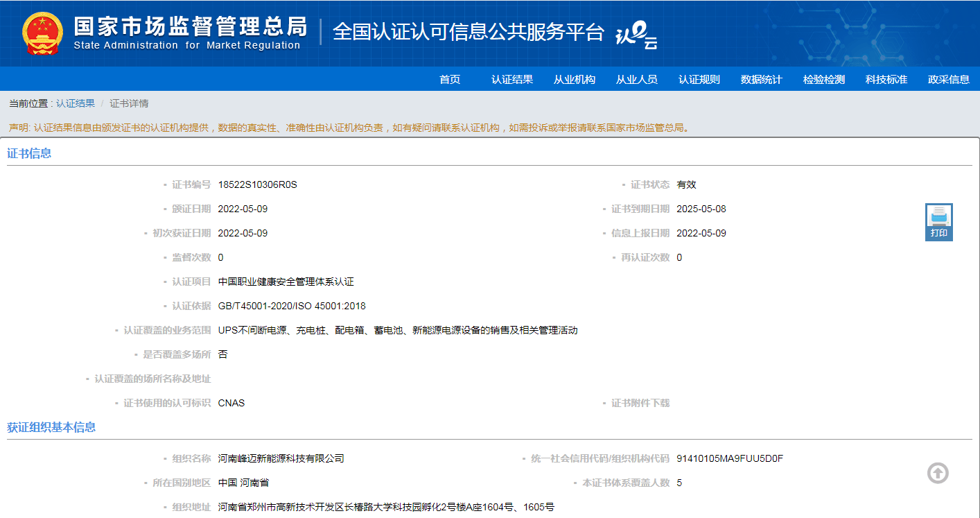This screenshot has width=980, height=518.
Task: Click the 本证书体系覆盖人数 label
Action: (x=626, y=483)
